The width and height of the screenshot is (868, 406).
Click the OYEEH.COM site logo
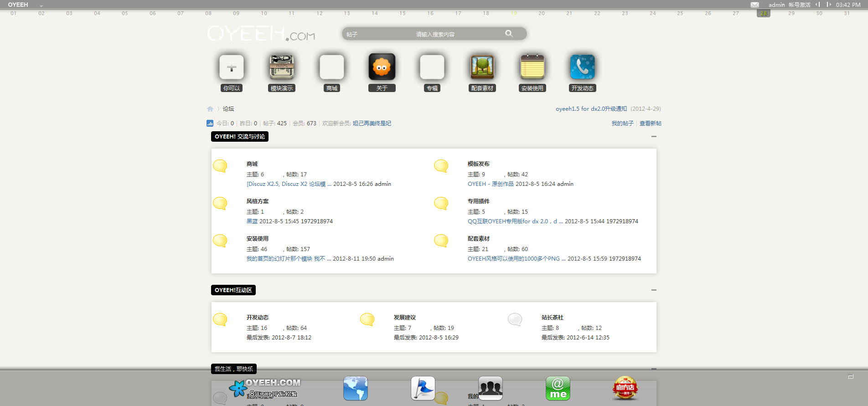[261, 33]
